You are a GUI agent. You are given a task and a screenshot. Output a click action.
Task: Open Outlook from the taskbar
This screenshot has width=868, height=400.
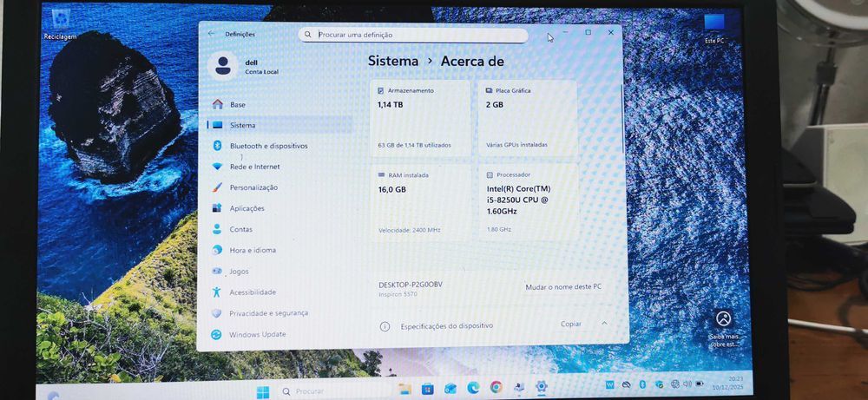(450, 389)
